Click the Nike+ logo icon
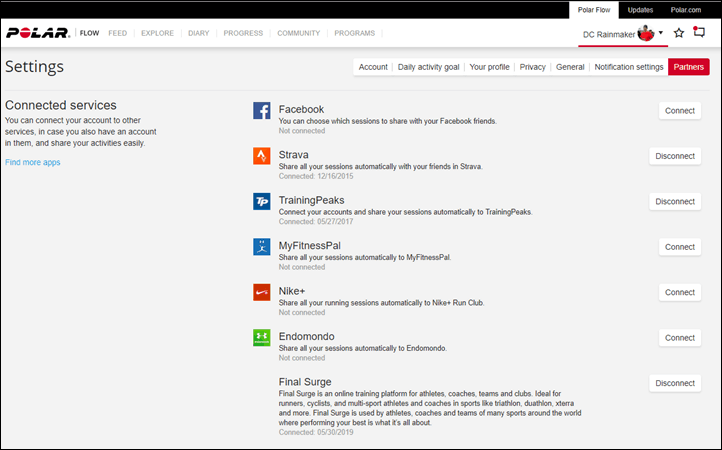The image size is (722, 450). [262, 292]
